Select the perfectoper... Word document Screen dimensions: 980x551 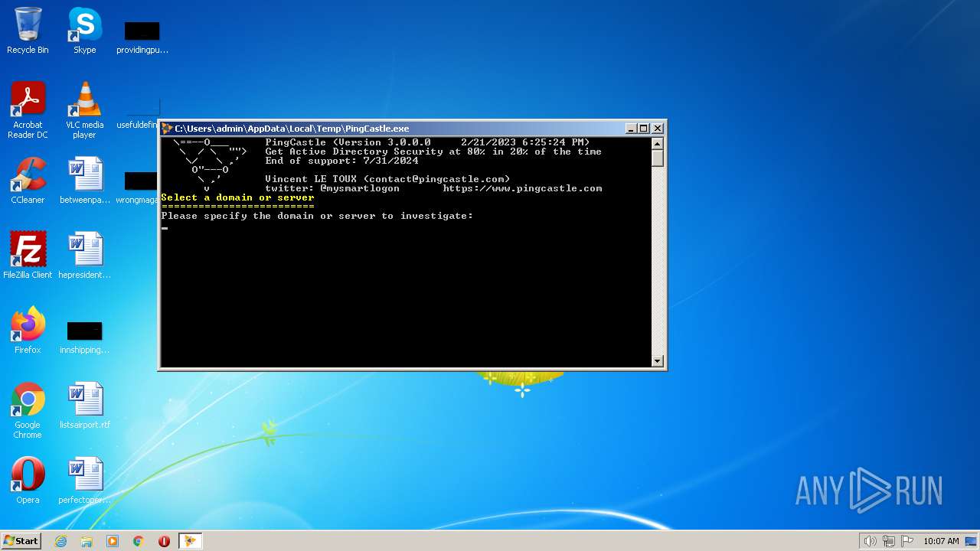coord(84,481)
